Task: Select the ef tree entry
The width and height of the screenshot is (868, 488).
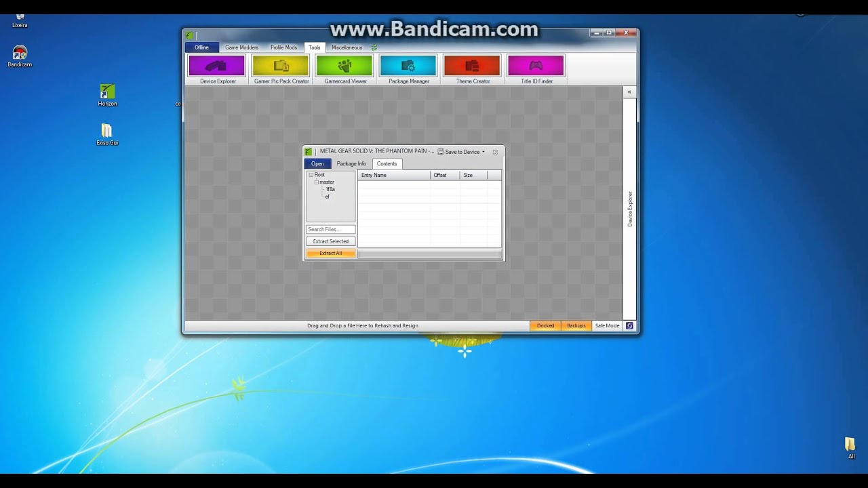Action: [x=328, y=197]
